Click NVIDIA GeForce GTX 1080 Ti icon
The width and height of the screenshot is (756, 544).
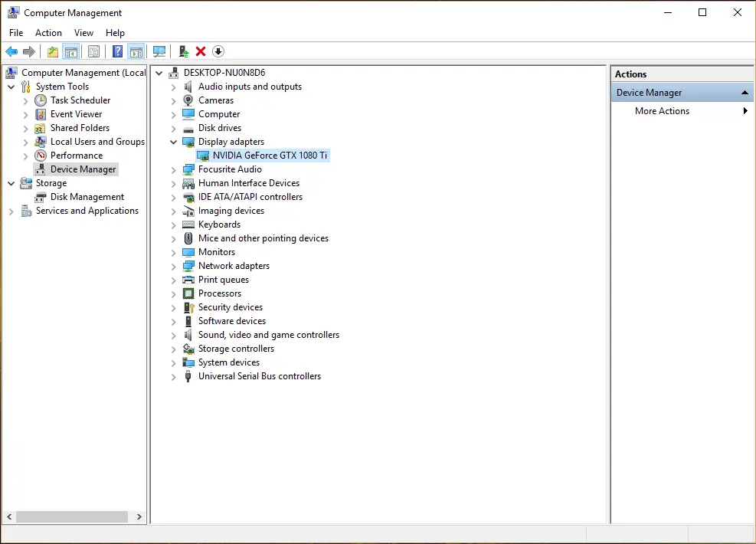point(203,156)
